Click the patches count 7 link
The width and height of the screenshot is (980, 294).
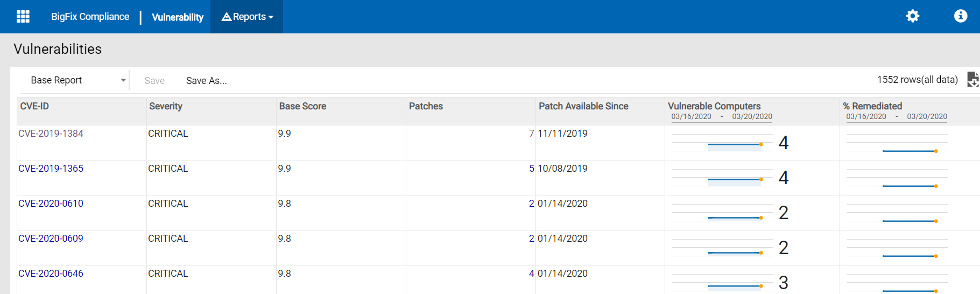(x=531, y=134)
